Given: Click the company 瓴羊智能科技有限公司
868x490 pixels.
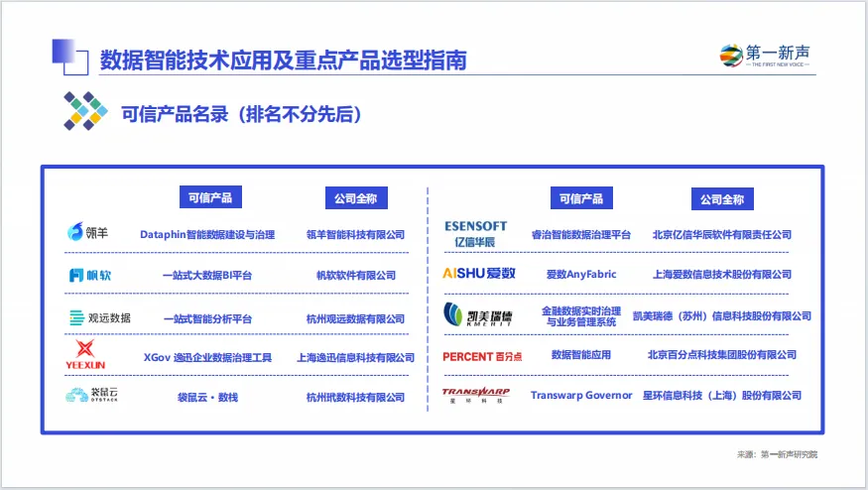Looking at the screenshot, I should [x=356, y=235].
